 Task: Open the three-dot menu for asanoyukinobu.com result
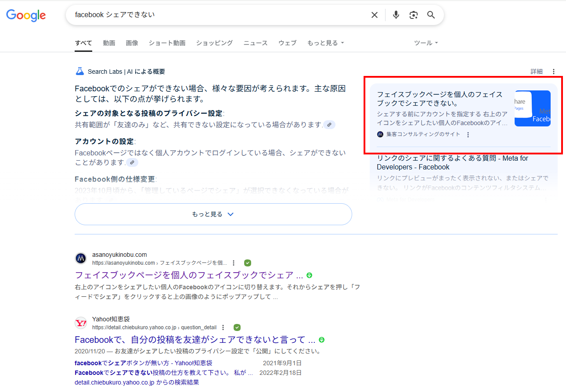[x=234, y=263]
